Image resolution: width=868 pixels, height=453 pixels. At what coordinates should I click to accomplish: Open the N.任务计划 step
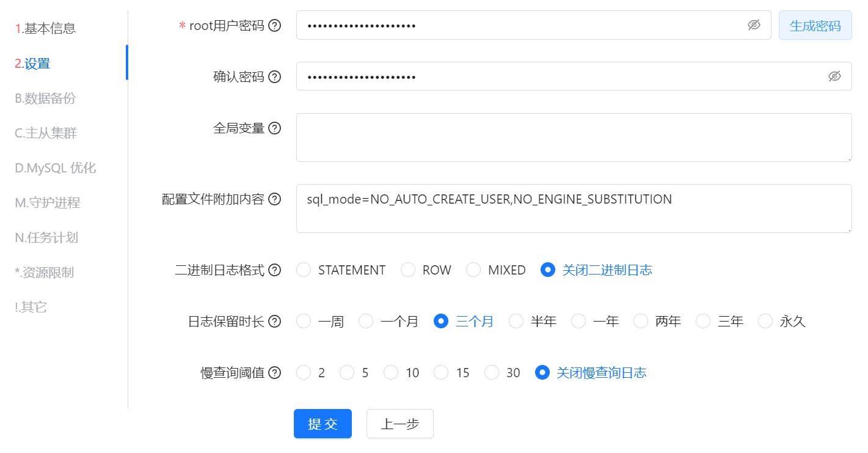click(x=46, y=237)
